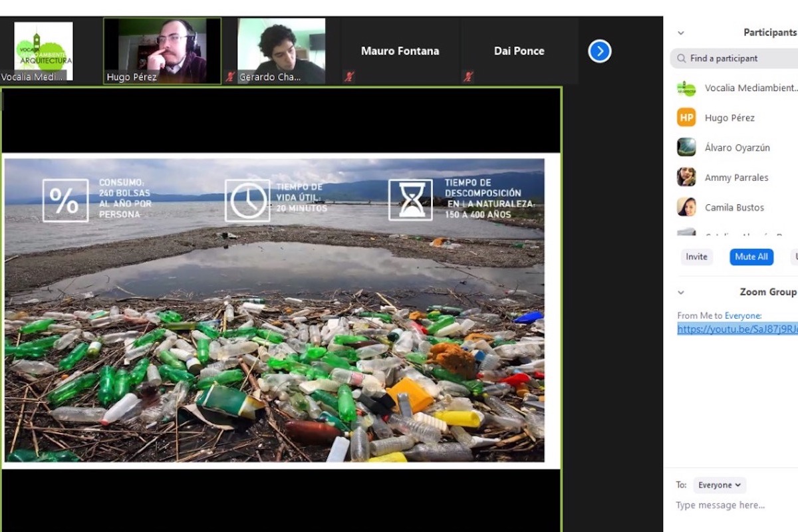The width and height of the screenshot is (798, 532).
Task: Click the Invite button
Action: point(697,257)
